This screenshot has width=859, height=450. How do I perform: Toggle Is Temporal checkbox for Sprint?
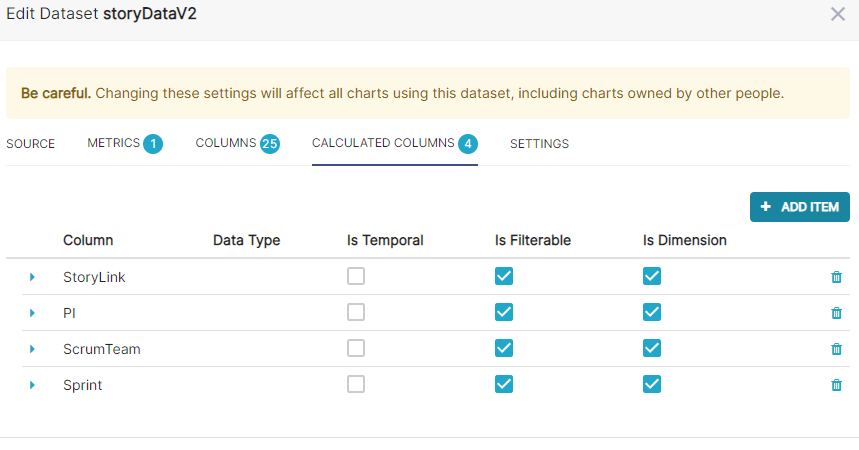click(356, 384)
